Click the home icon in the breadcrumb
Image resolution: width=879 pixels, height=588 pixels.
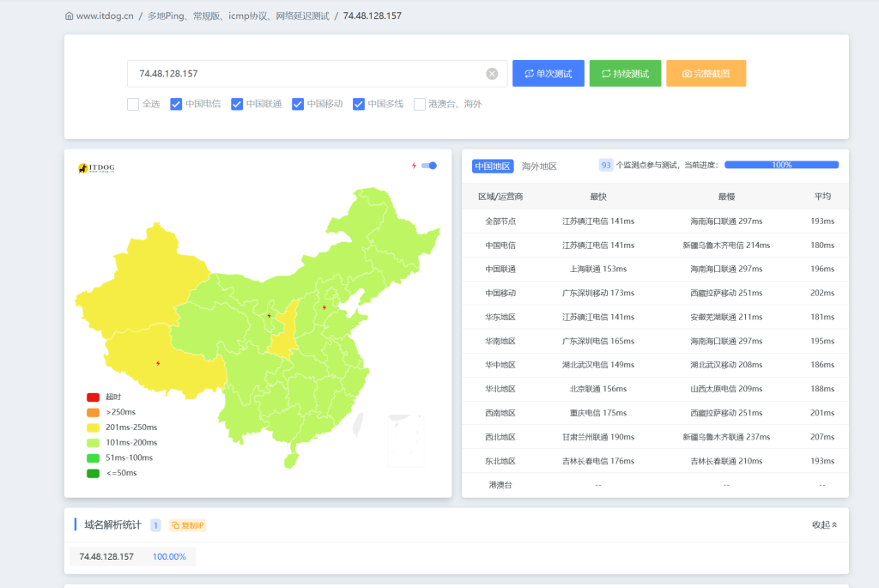click(x=69, y=15)
